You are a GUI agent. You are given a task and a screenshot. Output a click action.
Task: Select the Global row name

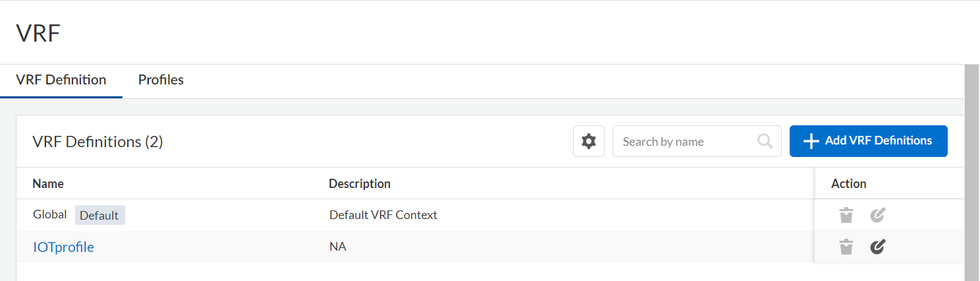tap(50, 214)
